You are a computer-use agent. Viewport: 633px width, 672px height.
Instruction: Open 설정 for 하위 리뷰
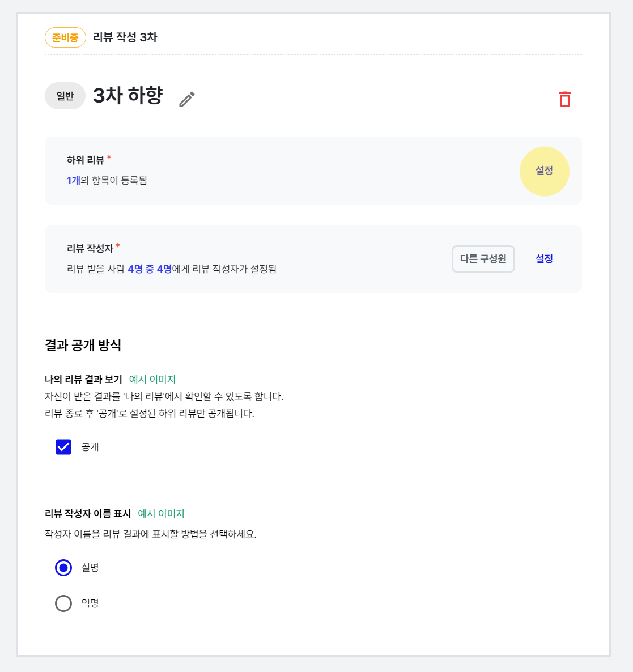click(x=544, y=171)
